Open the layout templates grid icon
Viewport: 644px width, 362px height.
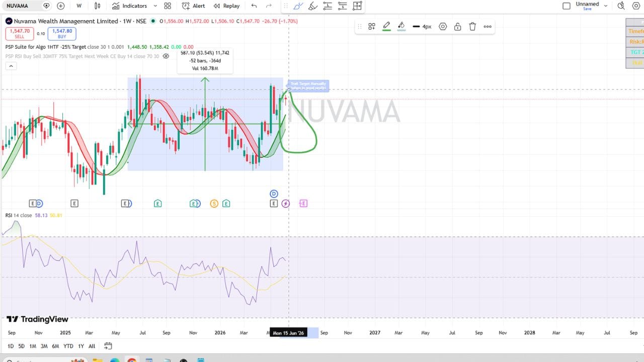[168, 6]
